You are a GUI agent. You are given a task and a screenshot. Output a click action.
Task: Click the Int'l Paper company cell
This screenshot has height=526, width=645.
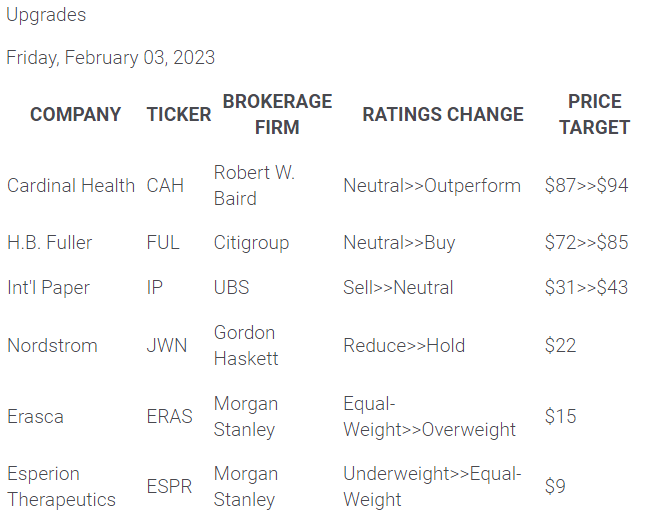[48, 287]
